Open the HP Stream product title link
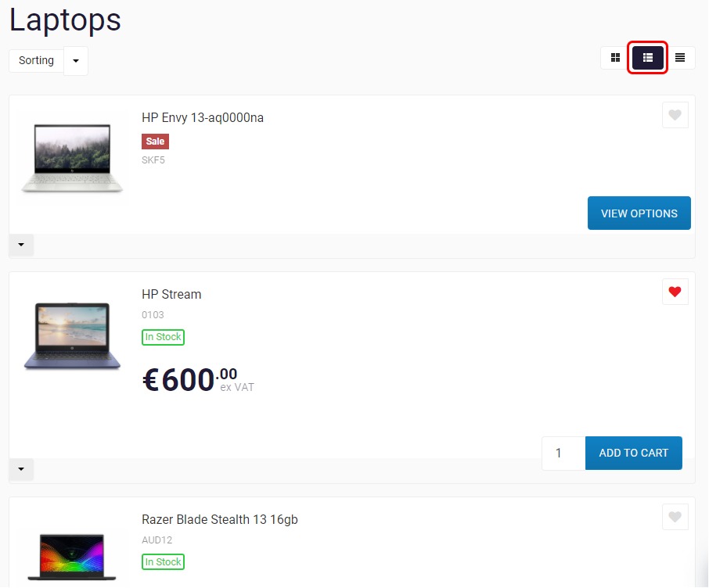The height and width of the screenshot is (588, 709). [171, 294]
